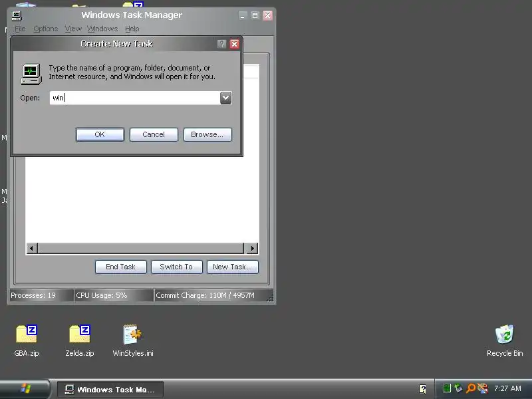Click the Browse... button
This screenshot has width=532, height=399.
pos(207,134)
